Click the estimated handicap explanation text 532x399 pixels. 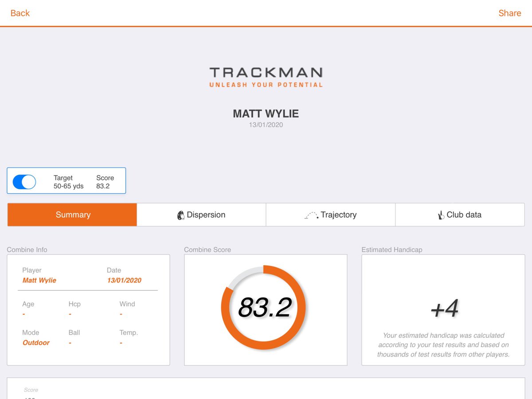(443, 345)
